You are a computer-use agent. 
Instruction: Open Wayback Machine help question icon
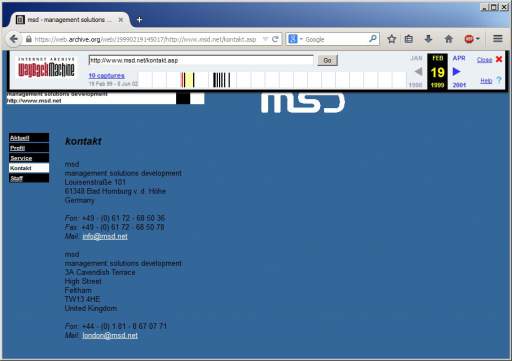[x=499, y=80]
